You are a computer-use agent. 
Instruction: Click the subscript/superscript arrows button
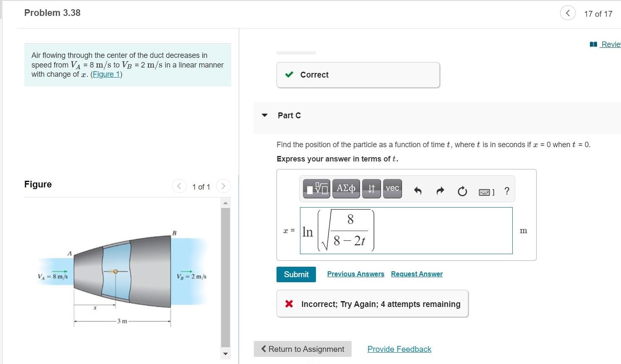(371, 189)
